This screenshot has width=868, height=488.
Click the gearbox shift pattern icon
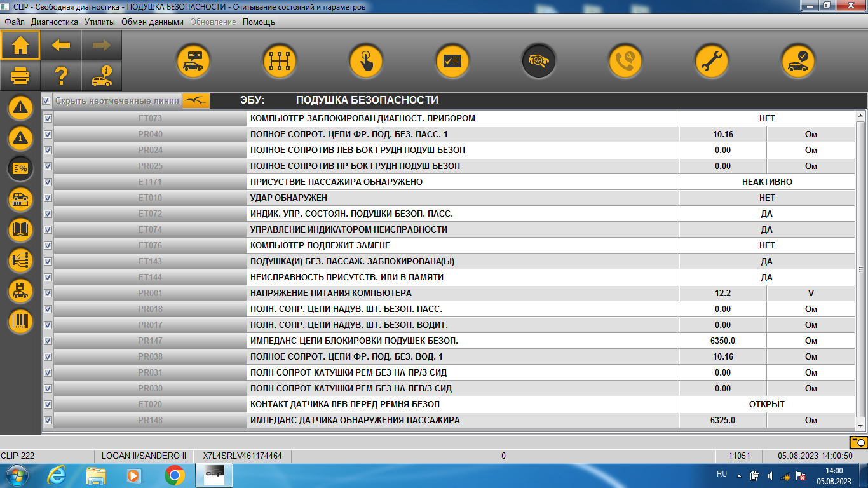point(280,61)
